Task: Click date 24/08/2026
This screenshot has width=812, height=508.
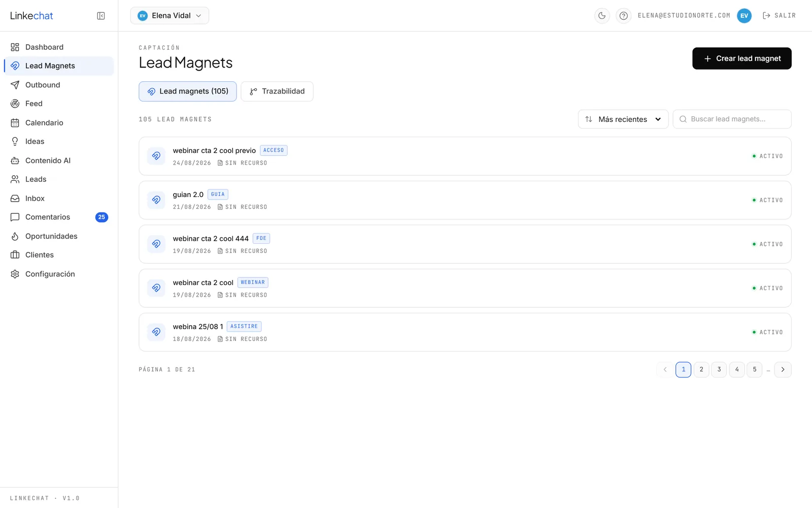Action: (x=192, y=163)
